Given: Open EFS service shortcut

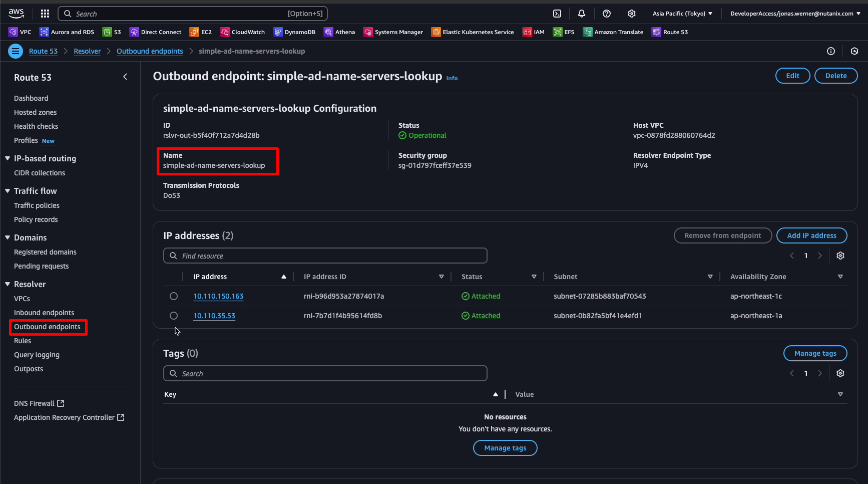Looking at the screenshot, I should click(564, 32).
